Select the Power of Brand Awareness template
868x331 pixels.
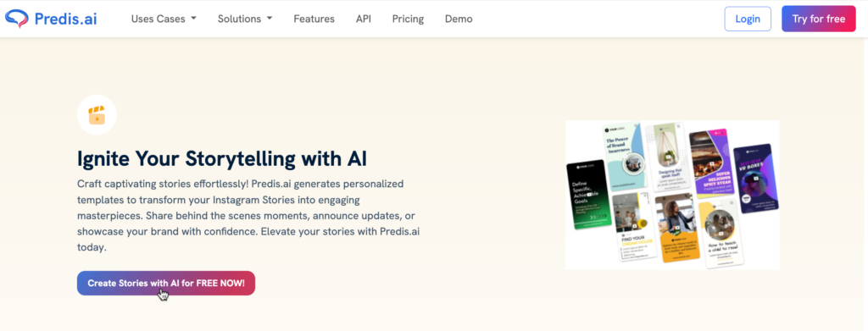[626, 157]
